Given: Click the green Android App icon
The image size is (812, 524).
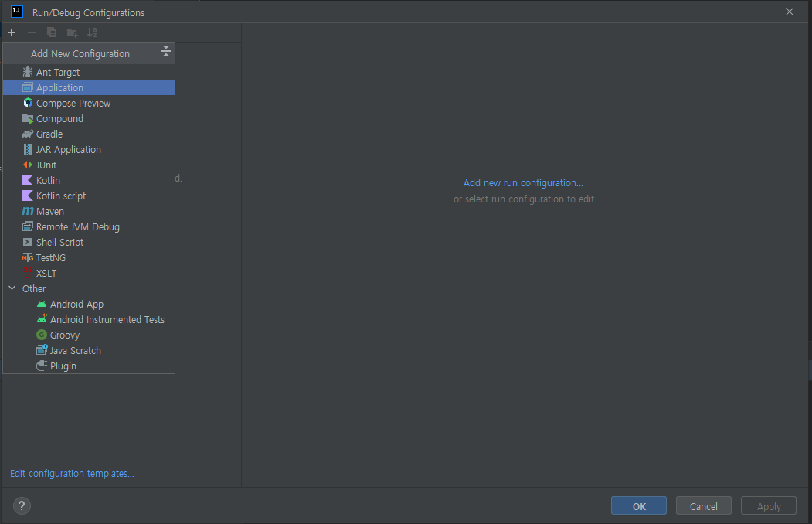Looking at the screenshot, I should coord(42,304).
